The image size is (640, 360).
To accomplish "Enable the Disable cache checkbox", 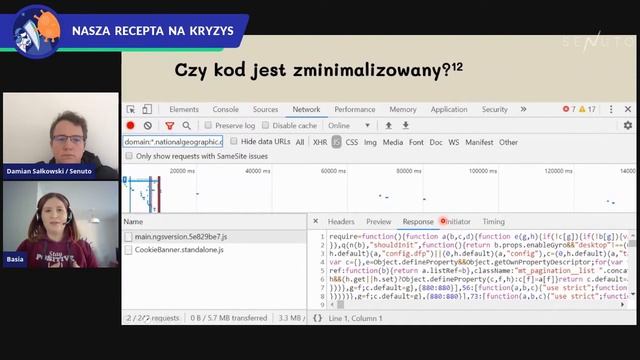I will click(266, 125).
